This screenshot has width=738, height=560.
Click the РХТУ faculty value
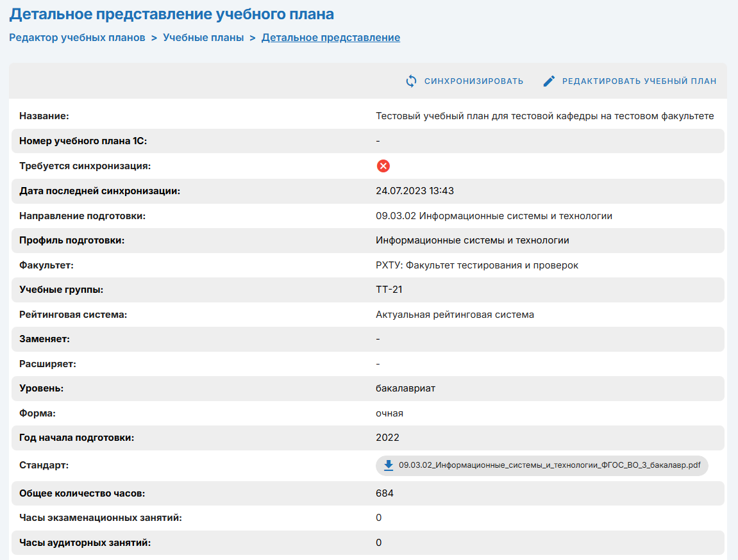coord(476,265)
